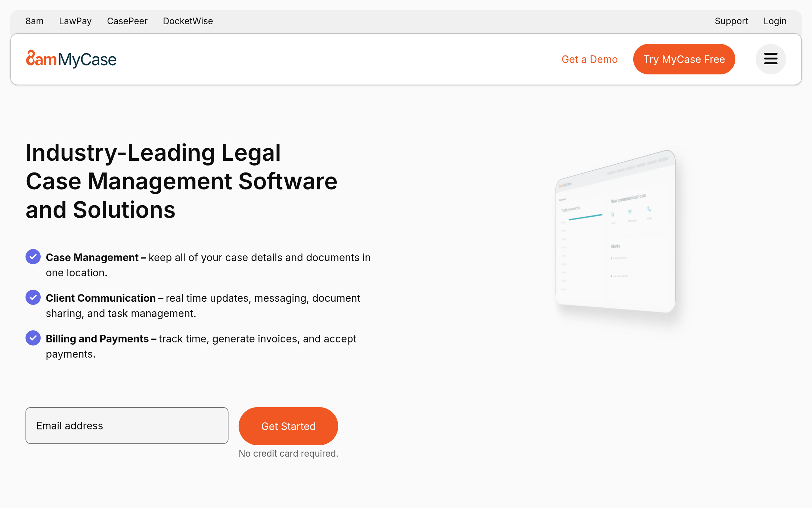Open the Support link

click(x=731, y=21)
